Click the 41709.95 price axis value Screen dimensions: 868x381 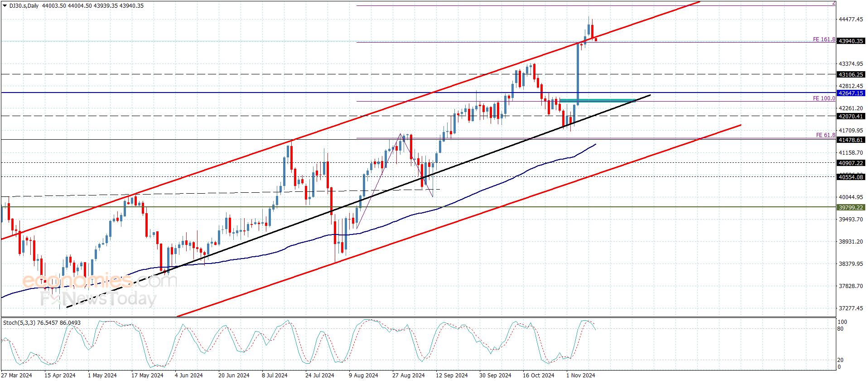[x=851, y=131]
